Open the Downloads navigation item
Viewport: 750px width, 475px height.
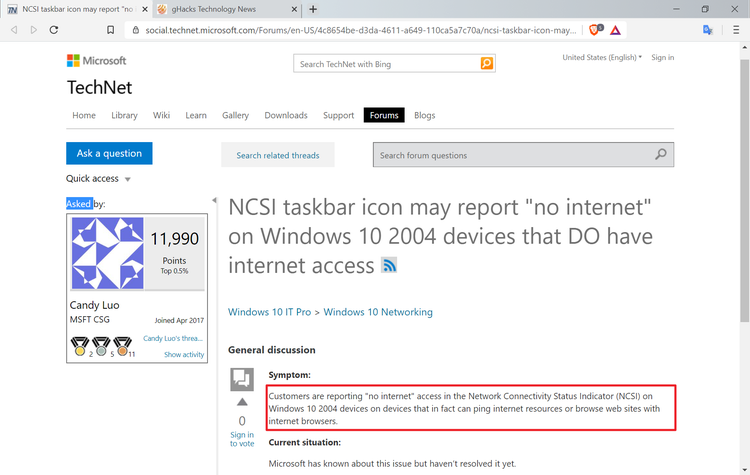click(286, 115)
